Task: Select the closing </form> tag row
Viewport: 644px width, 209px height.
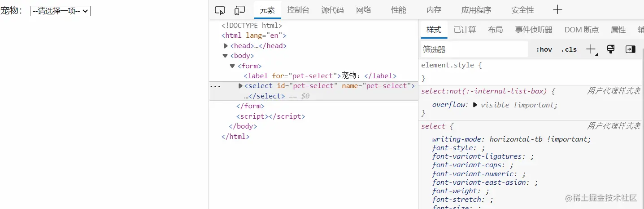Action: 250,106
